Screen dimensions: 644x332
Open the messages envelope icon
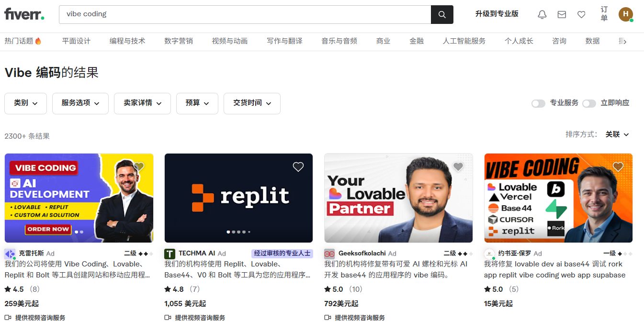[x=562, y=14]
